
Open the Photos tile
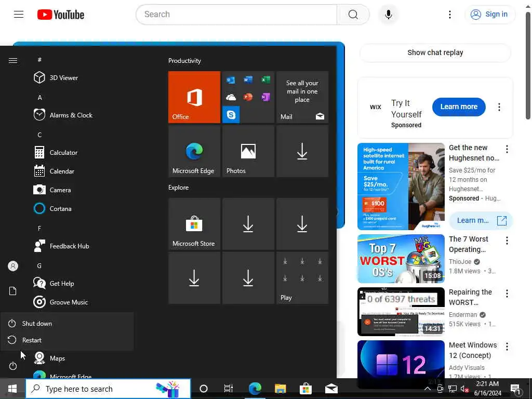pyautogui.click(x=248, y=151)
